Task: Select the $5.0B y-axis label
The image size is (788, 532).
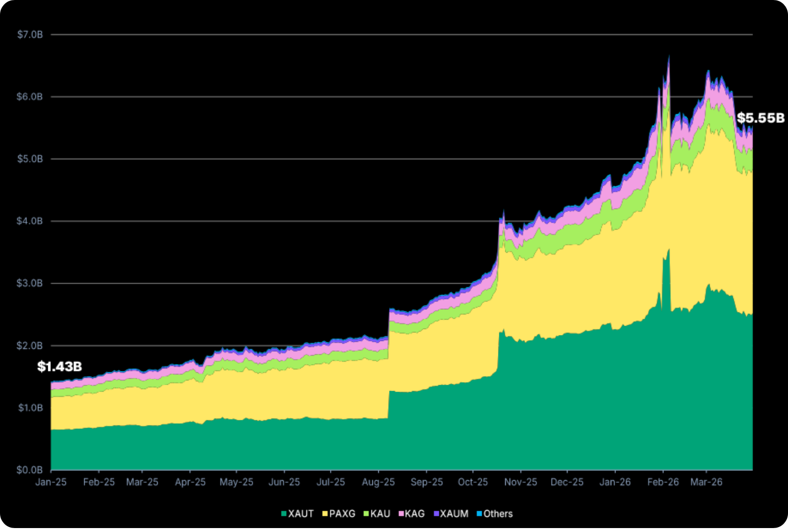Action: [x=30, y=159]
